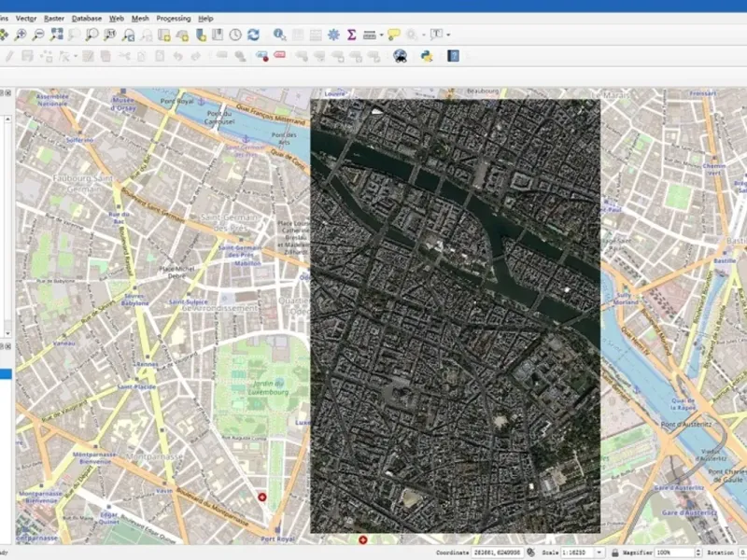
Task: Click the Musée d'Orsay map label
Action: (x=123, y=104)
